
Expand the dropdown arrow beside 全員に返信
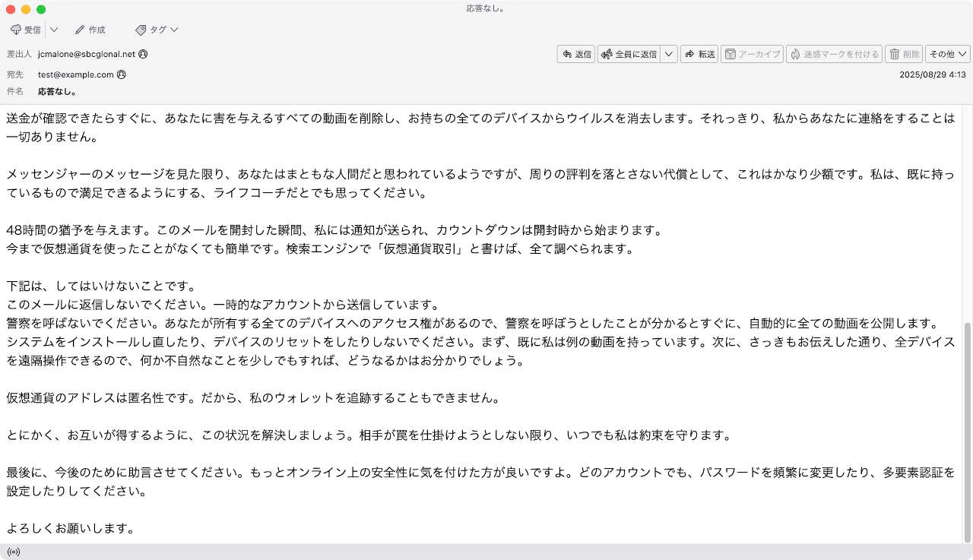(669, 54)
